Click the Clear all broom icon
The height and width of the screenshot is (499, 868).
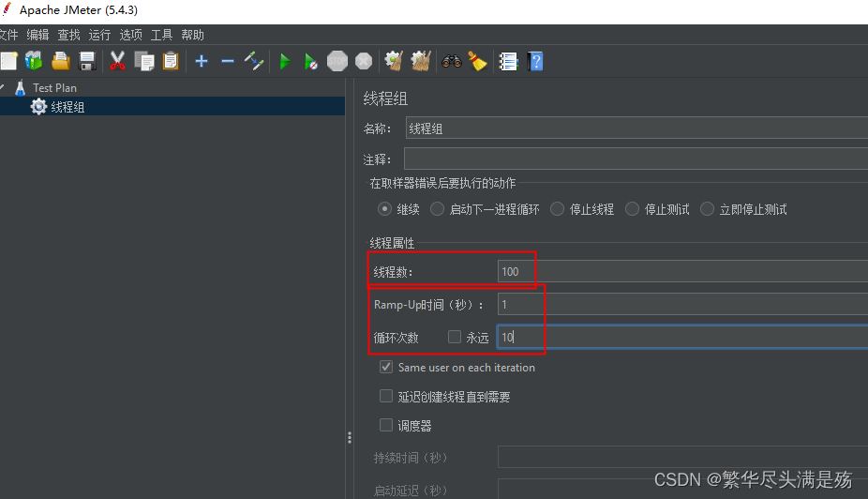pos(478,62)
